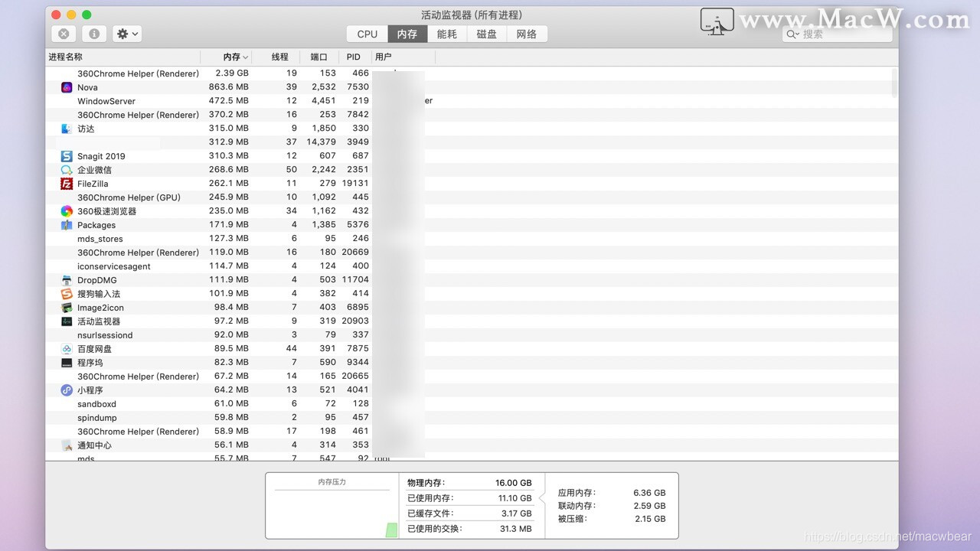Sort by the 进程名称 column header

tap(123, 57)
